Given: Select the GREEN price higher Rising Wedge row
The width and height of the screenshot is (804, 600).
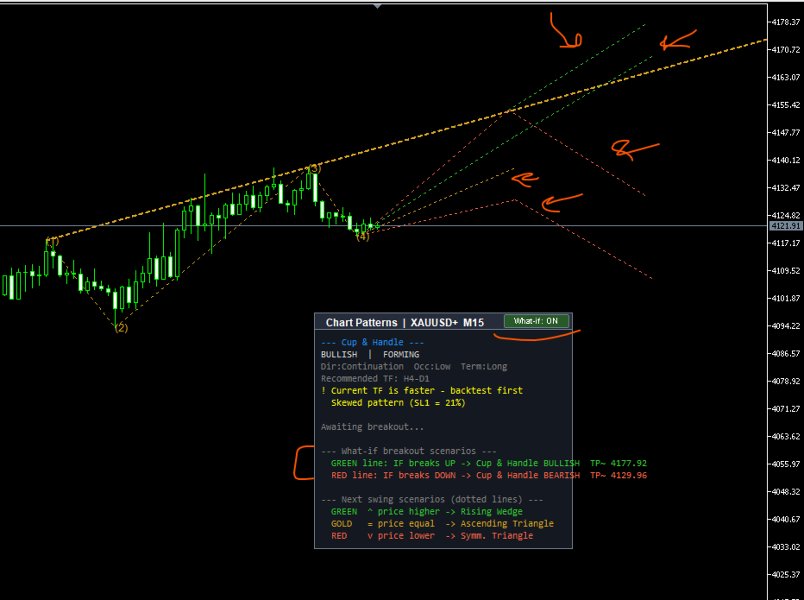Looking at the screenshot, I should [427, 512].
